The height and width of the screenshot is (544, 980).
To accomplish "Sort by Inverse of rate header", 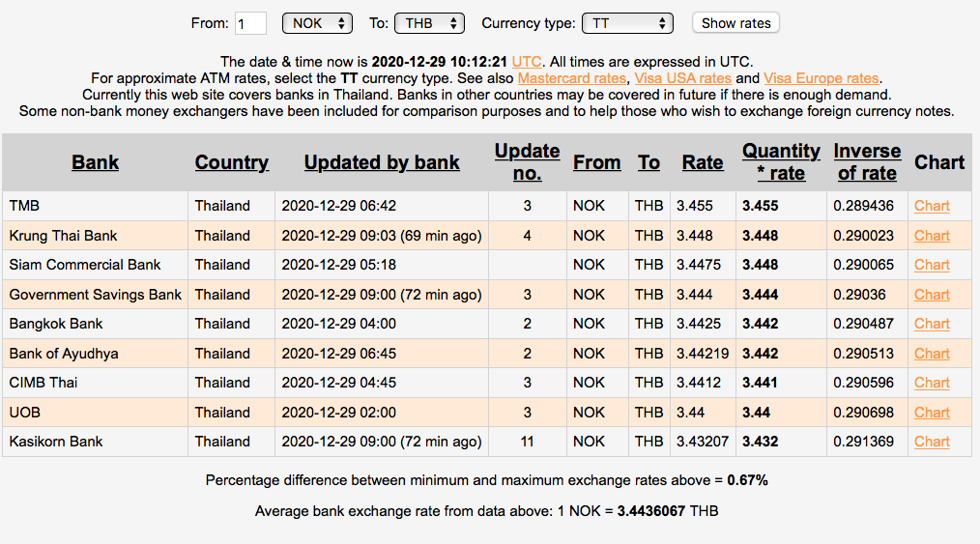I will 867,162.
